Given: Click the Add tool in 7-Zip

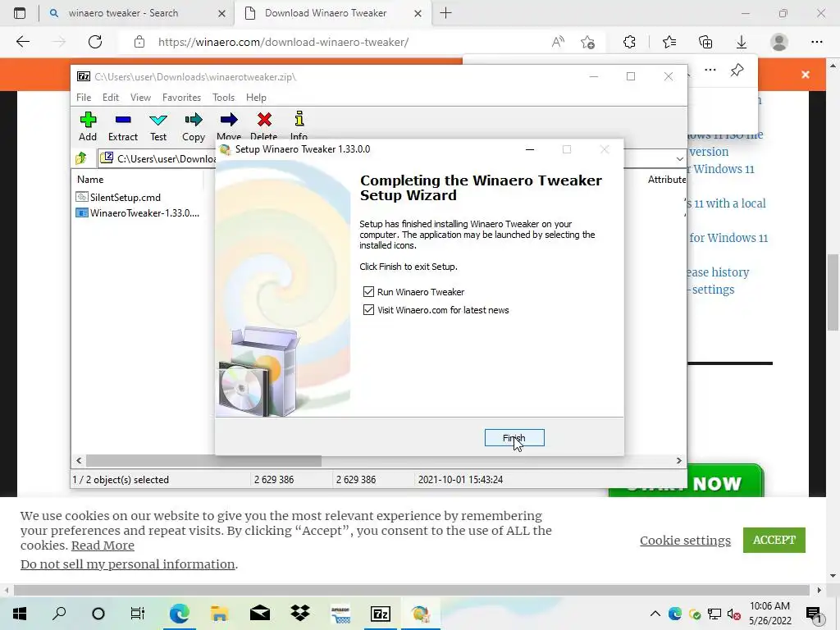Looking at the screenshot, I should 88,126.
